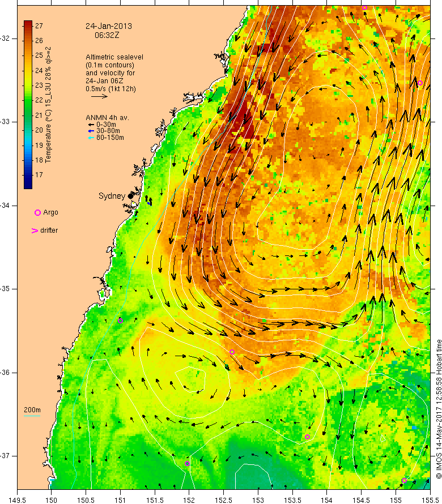This screenshot has height=504, width=442.
Task: Click ANMN mooring arrows offshore of Sydney
Action: 148,200
